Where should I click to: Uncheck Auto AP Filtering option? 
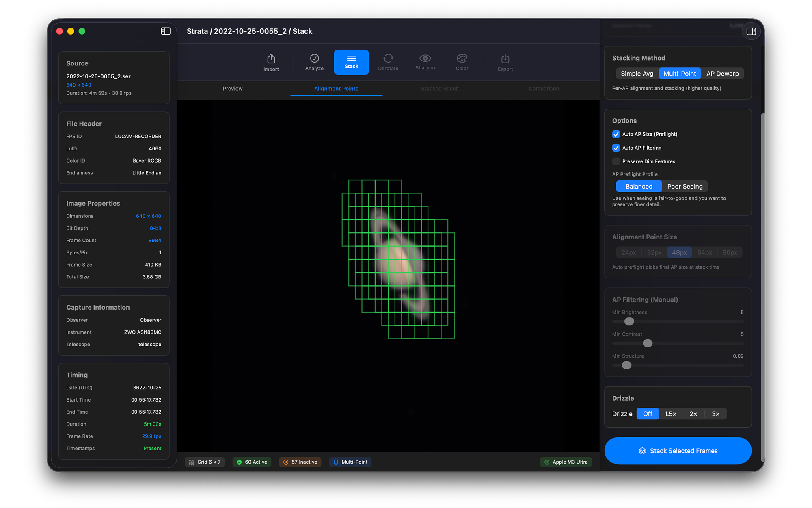click(616, 148)
